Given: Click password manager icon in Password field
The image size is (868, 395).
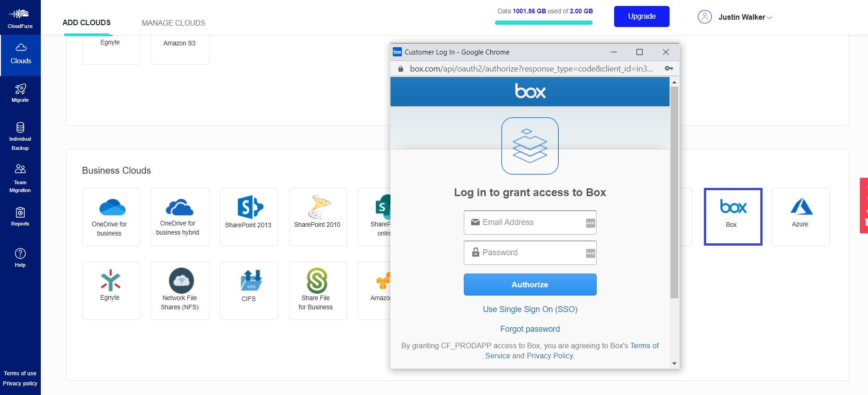Looking at the screenshot, I should coord(590,253).
